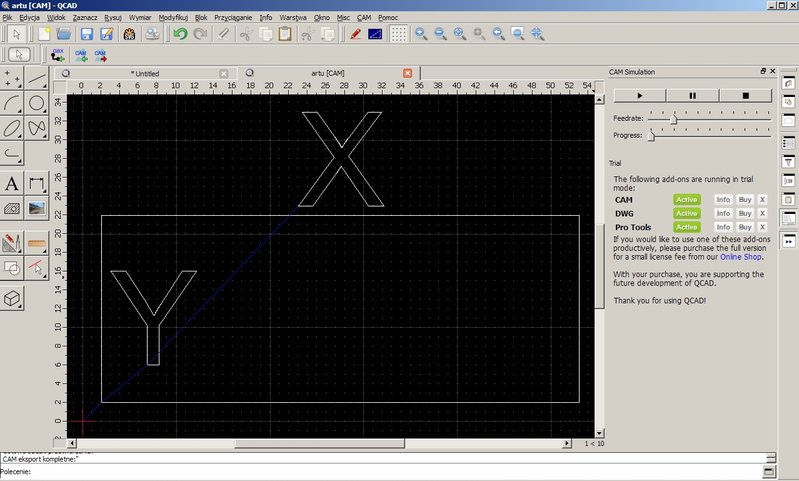
Task: Open the Modyfikuj menu
Action: point(173,17)
